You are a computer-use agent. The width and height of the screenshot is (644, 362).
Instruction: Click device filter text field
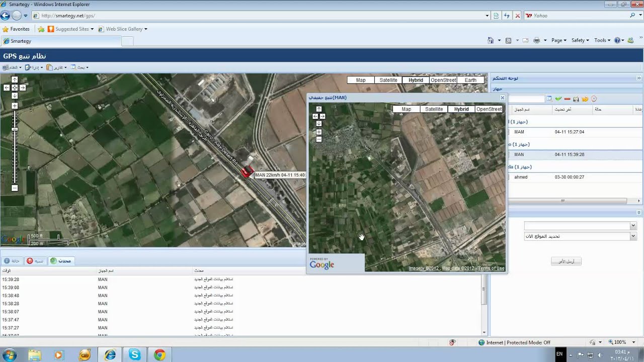525,99
